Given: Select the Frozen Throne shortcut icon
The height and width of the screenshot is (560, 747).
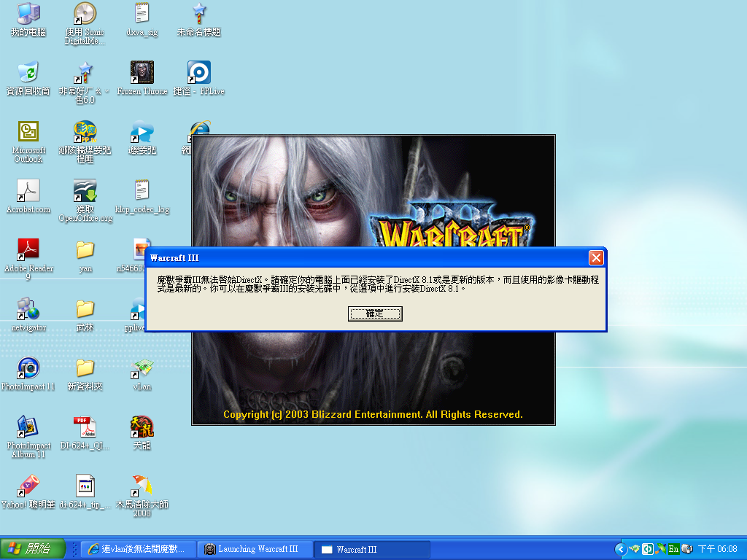Looking at the screenshot, I should pos(142,79).
